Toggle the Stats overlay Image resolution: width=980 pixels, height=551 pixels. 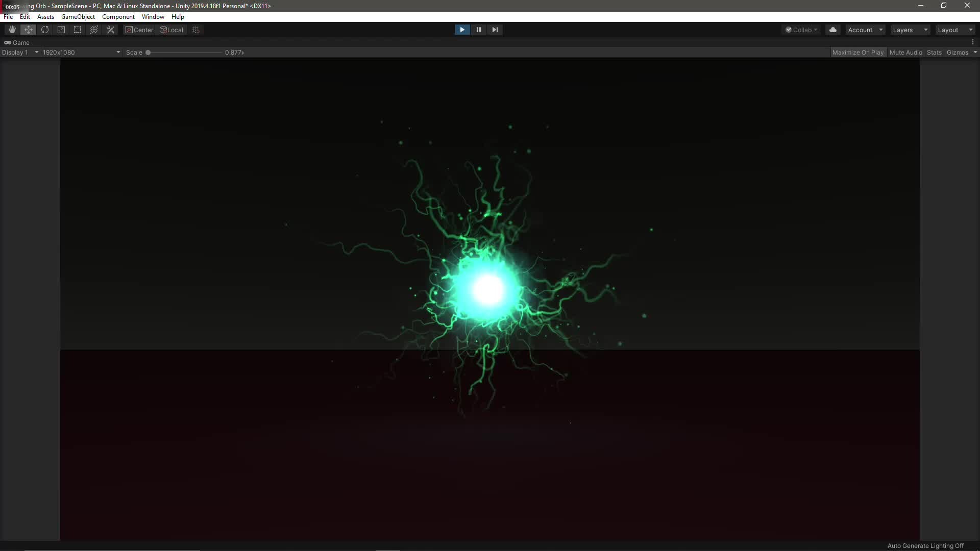click(934, 52)
